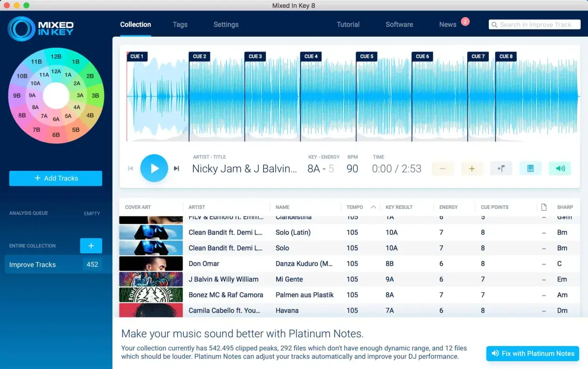This screenshot has width=588, height=369.
Task: Click Fix with Platinum Notes button
Action: click(533, 353)
